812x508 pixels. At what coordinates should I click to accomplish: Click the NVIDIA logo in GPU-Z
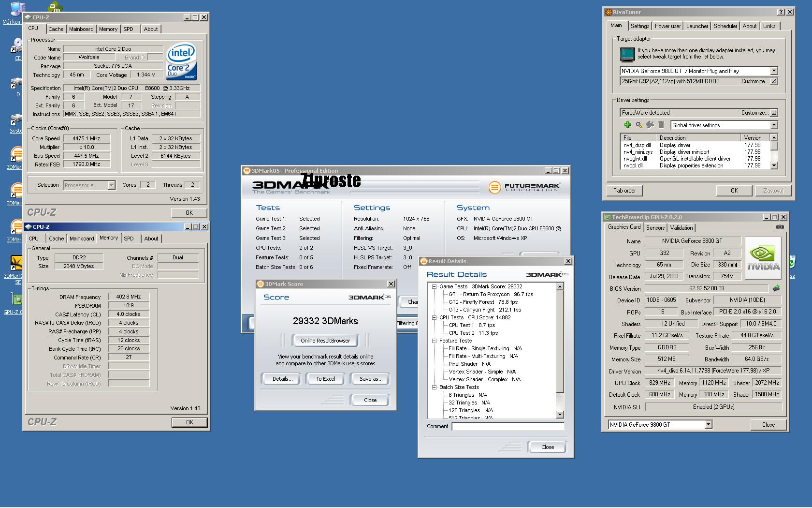763,258
